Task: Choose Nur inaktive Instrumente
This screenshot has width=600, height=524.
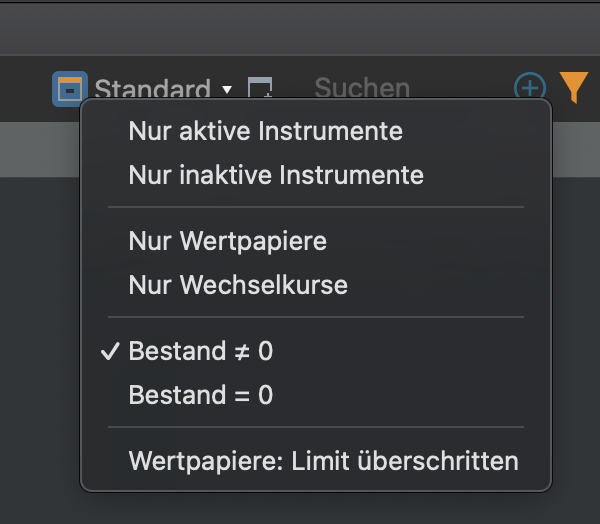Action: [x=276, y=176]
